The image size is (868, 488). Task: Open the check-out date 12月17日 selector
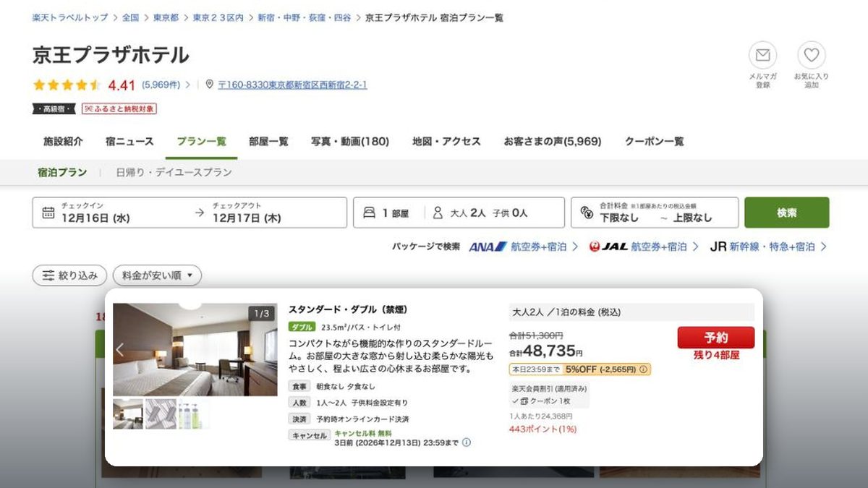pyautogui.click(x=247, y=213)
